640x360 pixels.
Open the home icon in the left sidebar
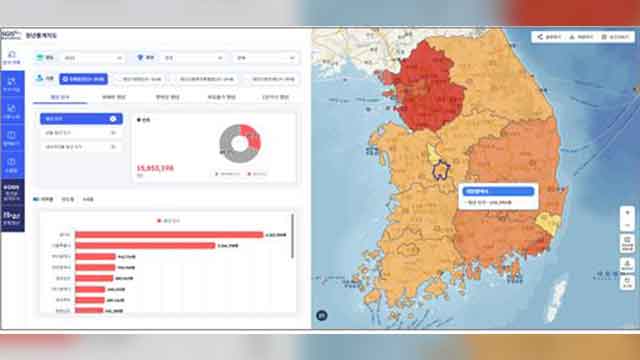pyautogui.click(x=12, y=57)
